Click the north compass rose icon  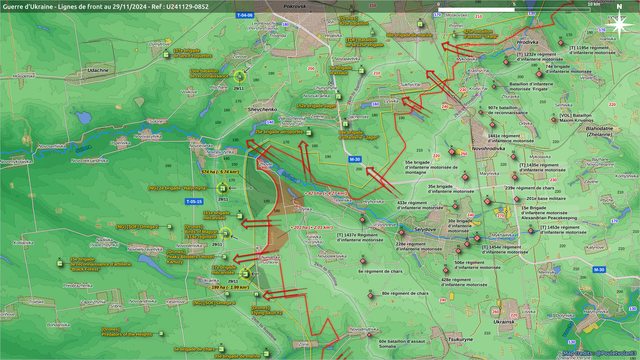click(x=619, y=25)
